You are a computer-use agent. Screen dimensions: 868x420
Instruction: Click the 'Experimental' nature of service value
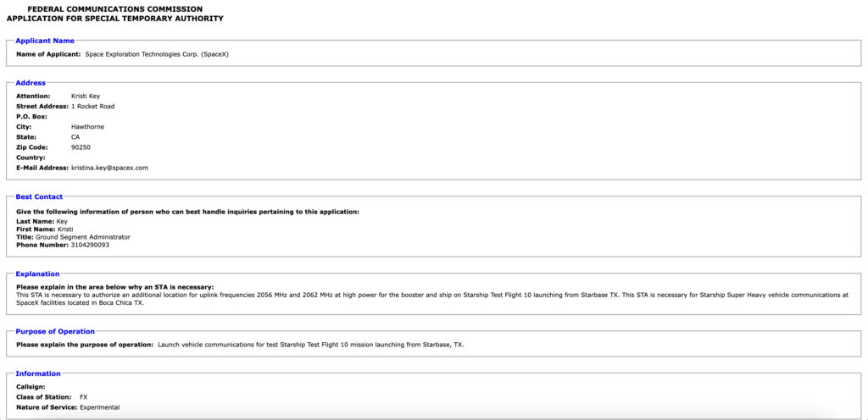tap(100, 407)
